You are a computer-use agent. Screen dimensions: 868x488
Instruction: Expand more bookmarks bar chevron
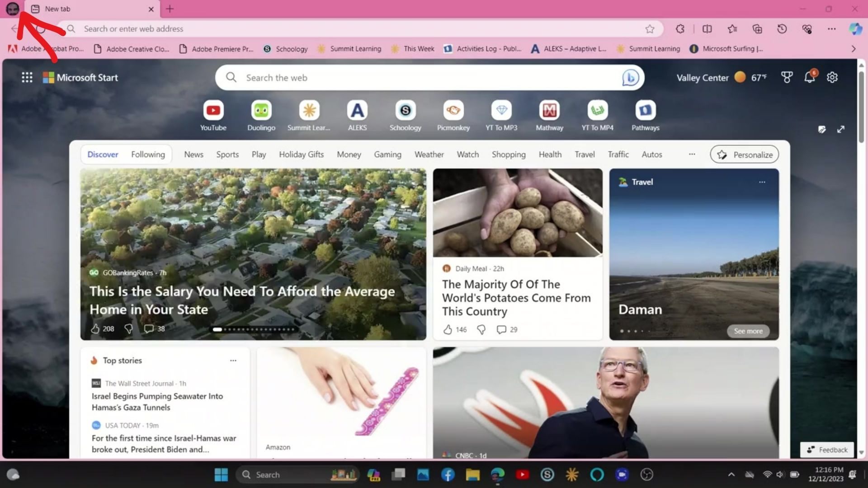click(854, 49)
